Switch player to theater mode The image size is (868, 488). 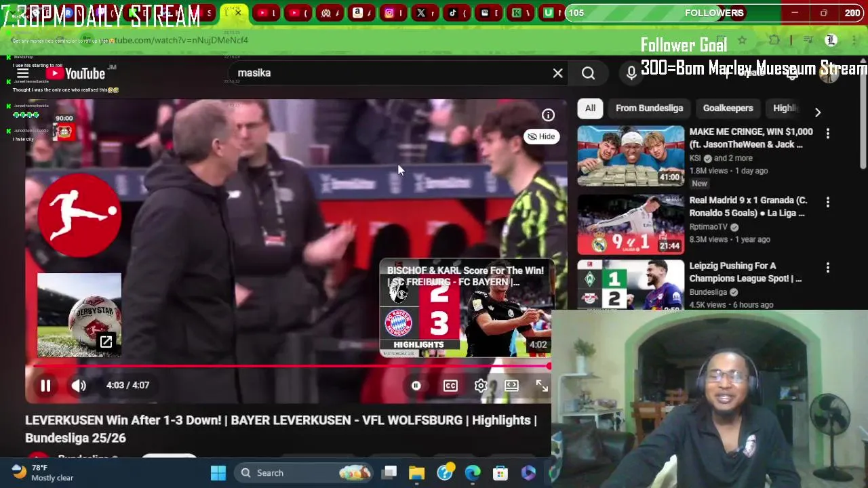pos(511,386)
